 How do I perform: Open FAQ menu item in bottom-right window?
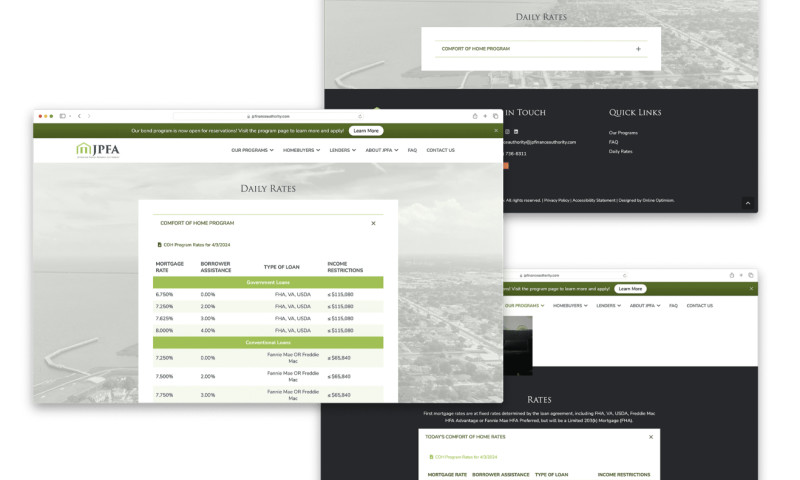tap(673, 306)
